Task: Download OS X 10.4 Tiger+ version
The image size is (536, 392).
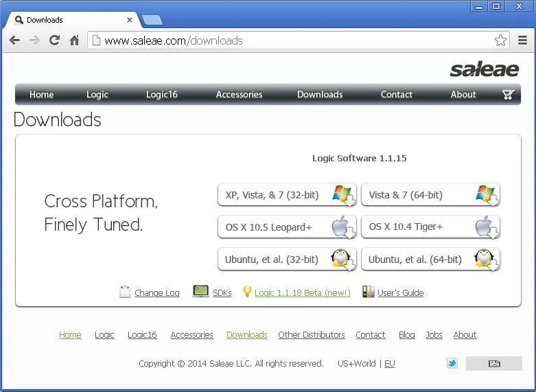Action: (430, 227)
